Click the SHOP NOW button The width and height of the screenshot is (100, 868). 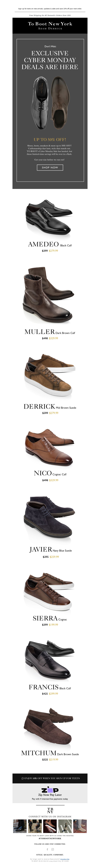tap(50, 167)
